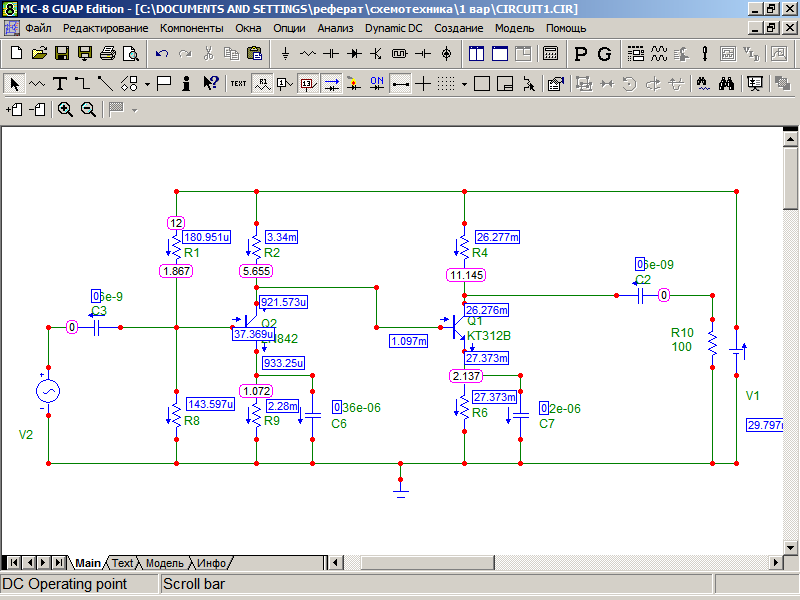Zoom in on the schematic
The width and height of the screenshot is (800, 600).
coord(65,109)
